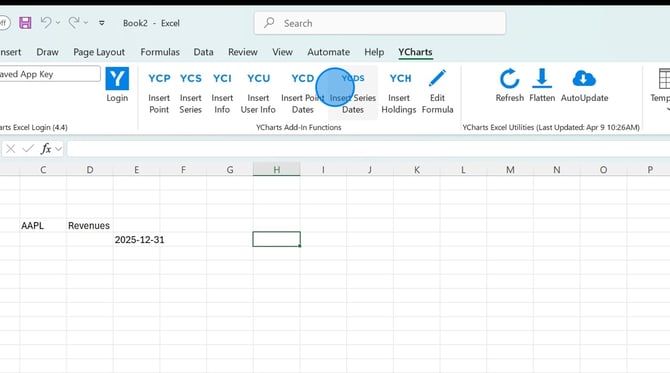The height and width of the screenshot is (373, 670).
Task: Select the cell with 2025-12-31
Action: pos(136,240)
